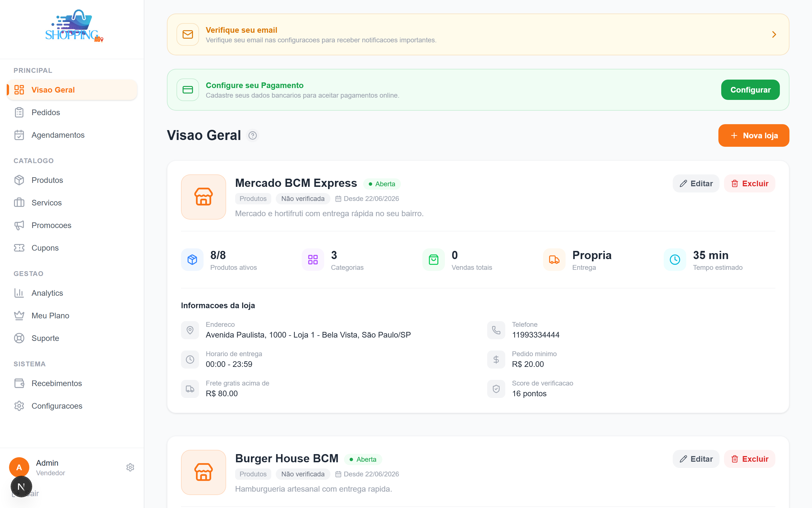812x508 pixels.
Task: Click the Score de verificacao shield icon
Action: (496, 389)
